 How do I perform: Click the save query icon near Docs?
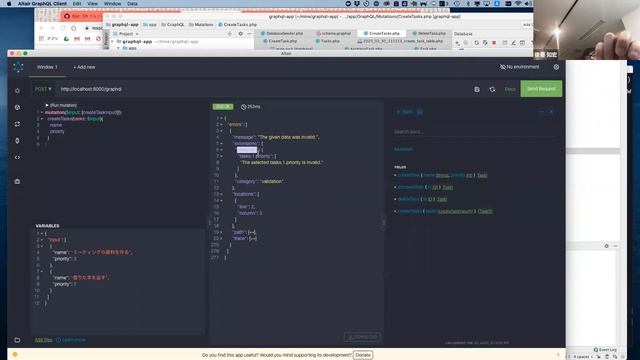pos(477,89)
